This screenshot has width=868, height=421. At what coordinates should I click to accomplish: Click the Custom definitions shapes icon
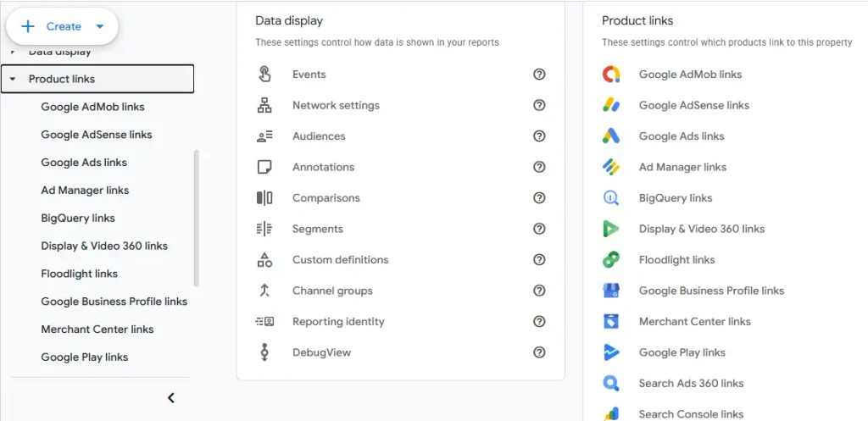pyautogui.click(x=264, y=260)
